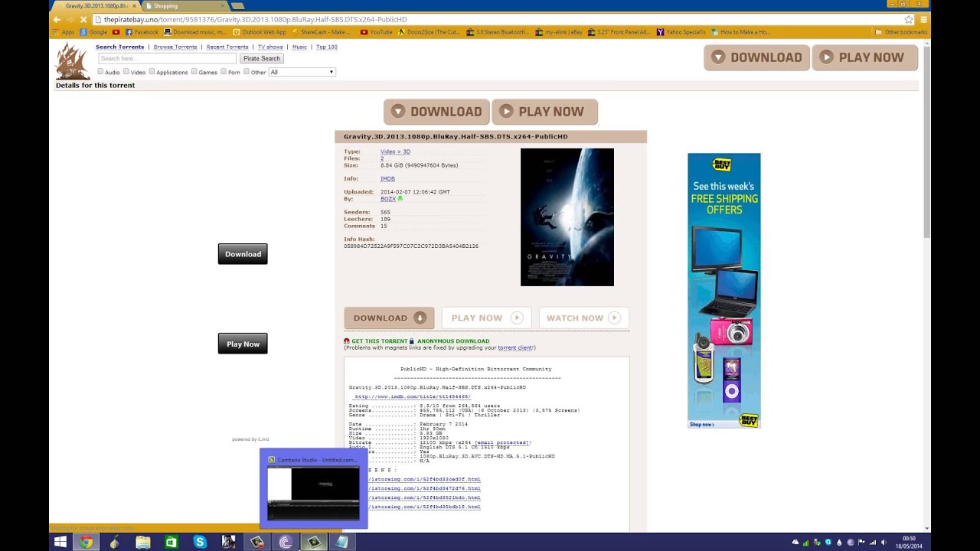This screenshot has height=551, width=980.
Task: Click The Pirate Bay ship logo
Action: tap(73, 61)
